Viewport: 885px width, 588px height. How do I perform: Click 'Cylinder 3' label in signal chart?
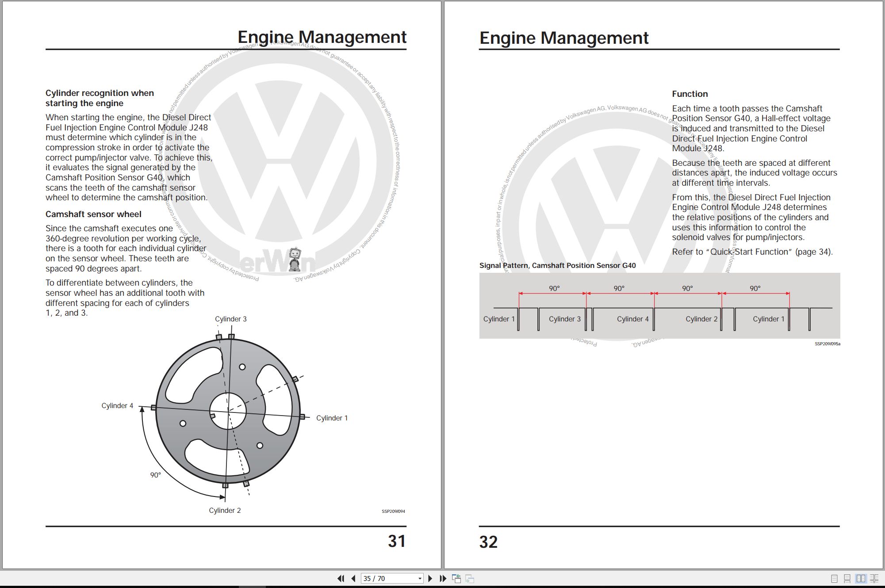564,319
